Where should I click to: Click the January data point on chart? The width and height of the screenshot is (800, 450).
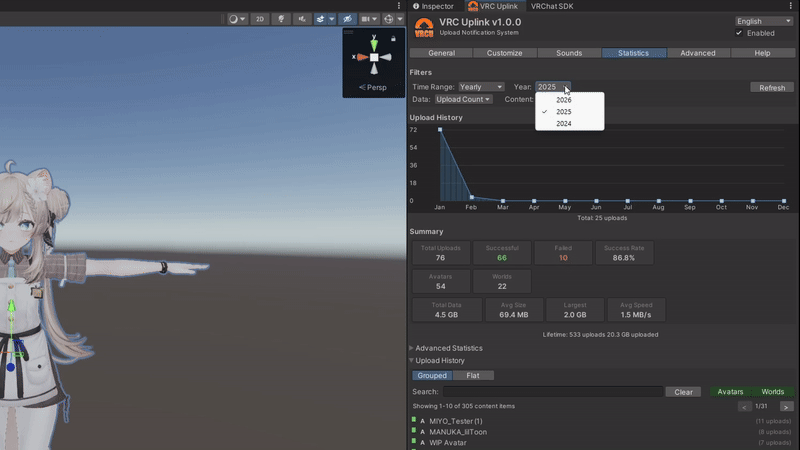(x=440, y=130)
